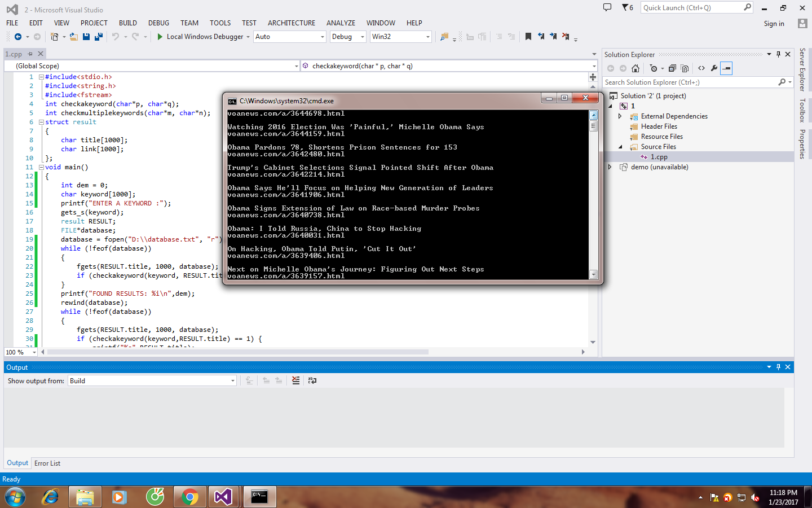
Task: Click the Save All toolbar icon
Action: point(99,37)
